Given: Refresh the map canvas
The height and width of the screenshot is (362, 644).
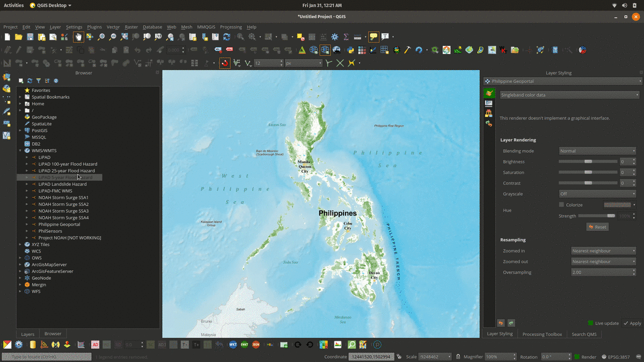Looking at the screenshot, I should coord(227,37).
